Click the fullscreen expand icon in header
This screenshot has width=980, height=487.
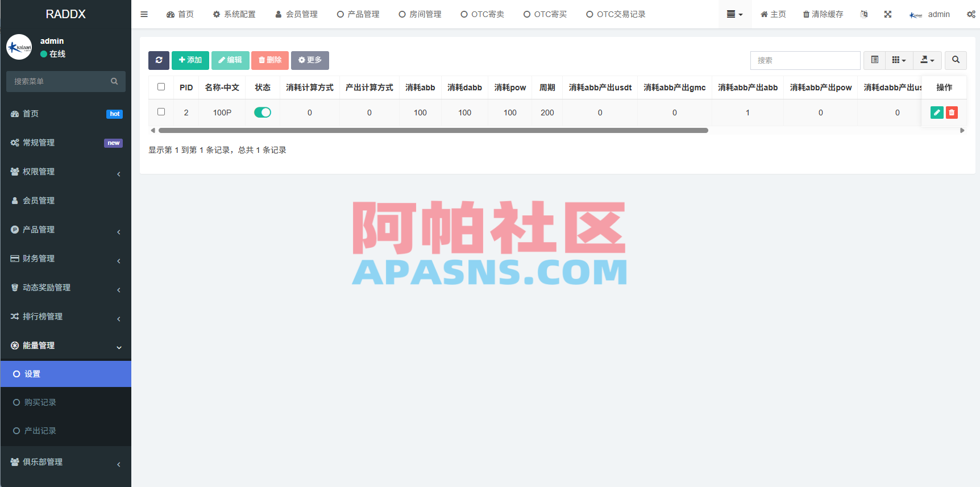click(x=888, y=14)
